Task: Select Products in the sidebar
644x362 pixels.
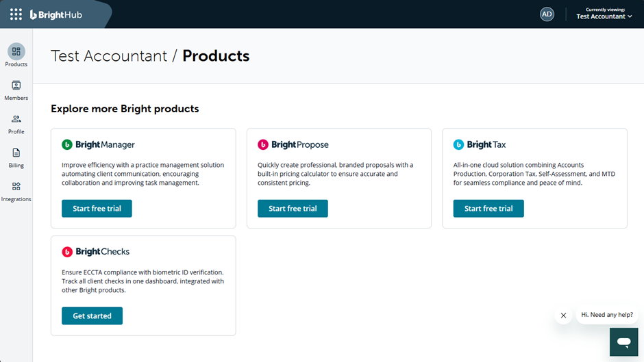Action: point(16,55)
